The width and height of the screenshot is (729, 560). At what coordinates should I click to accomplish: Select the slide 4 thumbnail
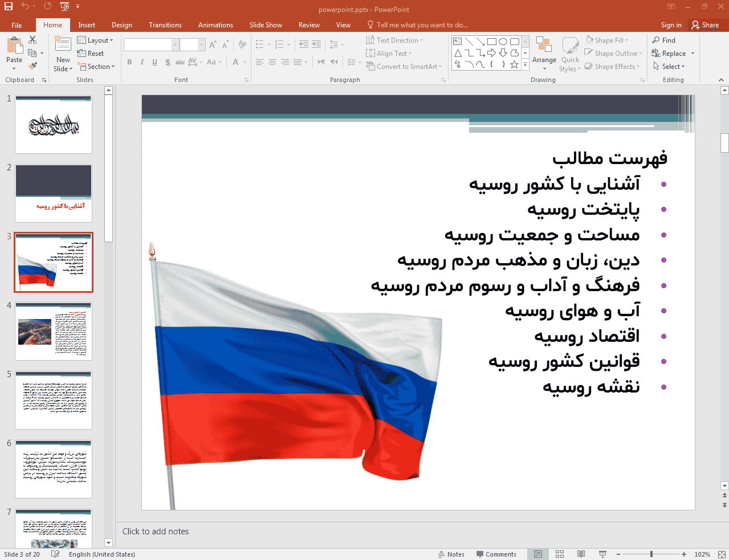coord(54,331)
